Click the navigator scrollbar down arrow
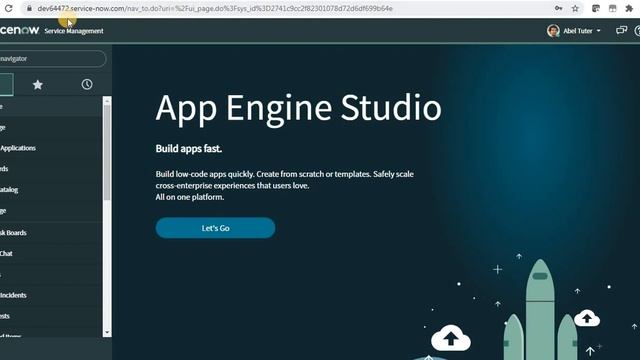This screenshot has width=640, height=360. tap(107, 333)
